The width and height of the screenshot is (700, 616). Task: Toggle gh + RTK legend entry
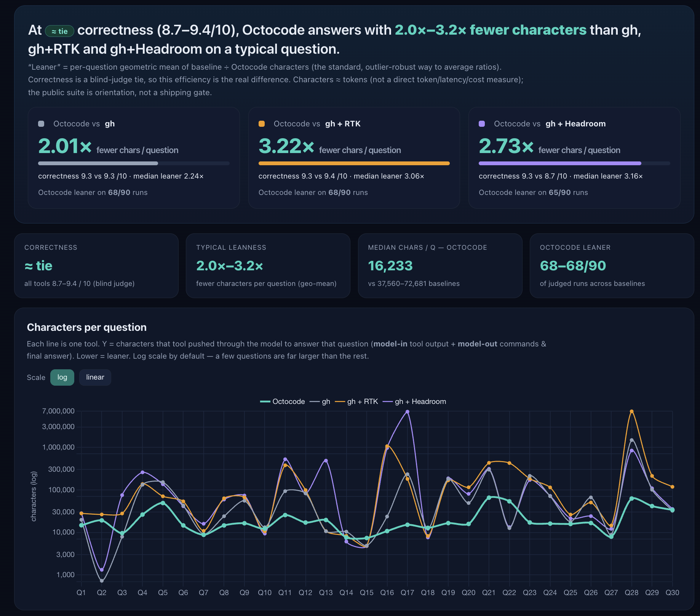[x=356, y=401]
